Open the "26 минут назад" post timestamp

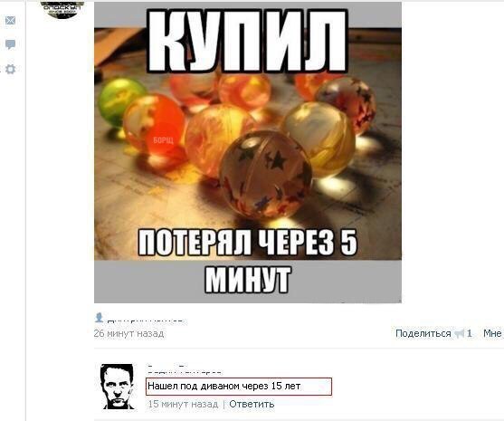[128, 333]
